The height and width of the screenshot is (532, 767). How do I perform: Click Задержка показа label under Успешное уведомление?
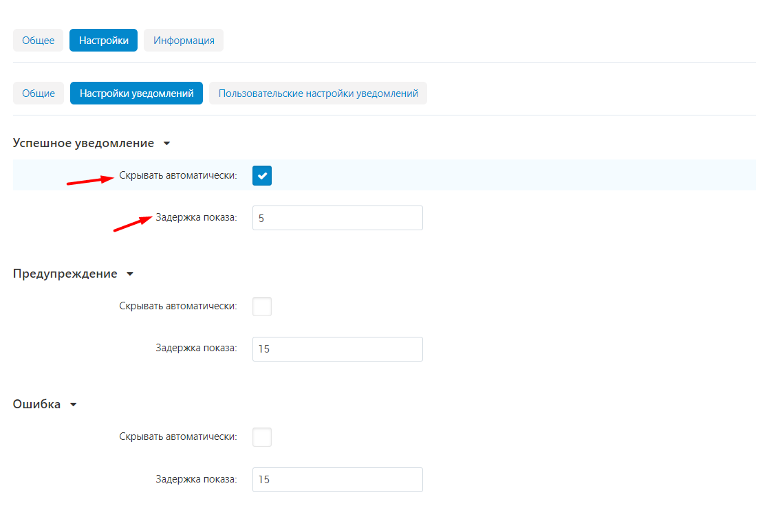[196, 218]
